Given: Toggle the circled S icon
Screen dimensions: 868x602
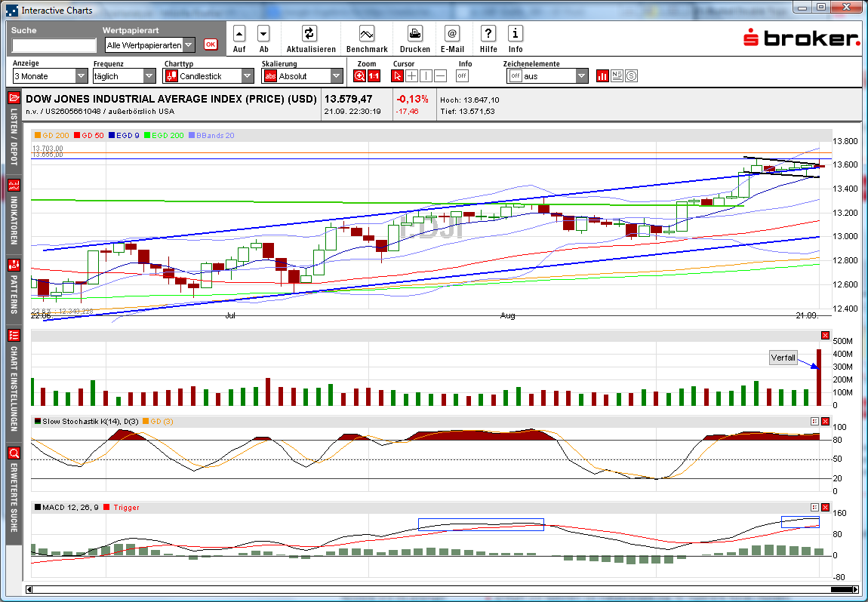Looking at the screenshot, I should pyautogui.click(x=631, y=75).
